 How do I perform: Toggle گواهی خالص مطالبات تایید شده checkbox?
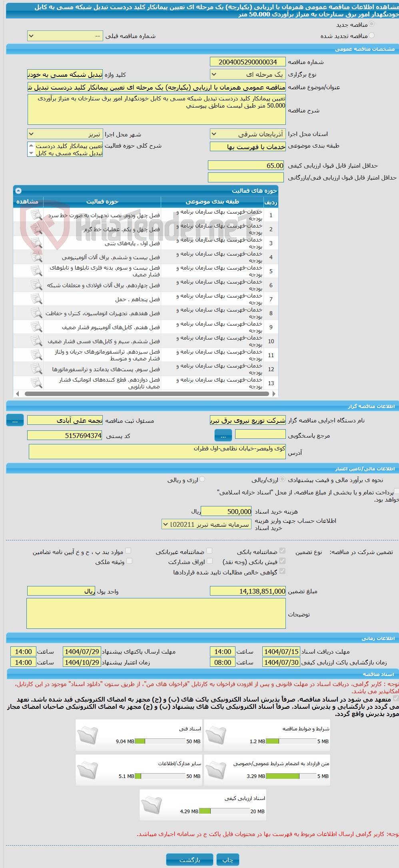point(282,571)
